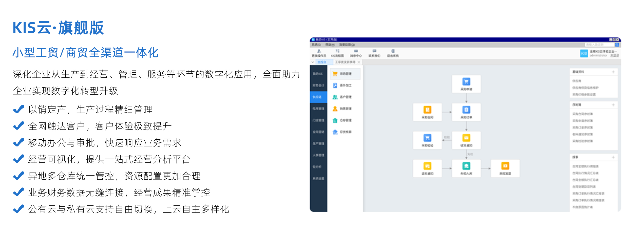Click 退出系统 toolbar icon
This screenshot has height=235, width=644.
pos(392,53)
